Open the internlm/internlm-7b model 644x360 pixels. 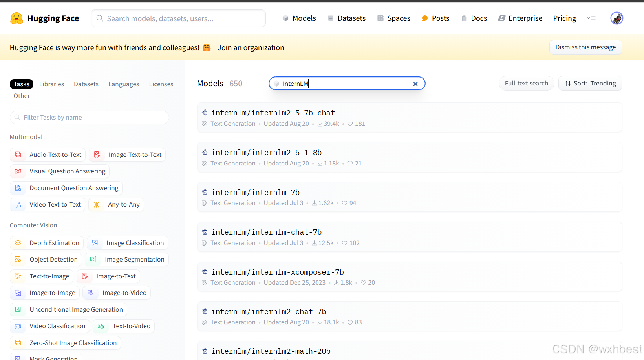(x=410, y=197)
